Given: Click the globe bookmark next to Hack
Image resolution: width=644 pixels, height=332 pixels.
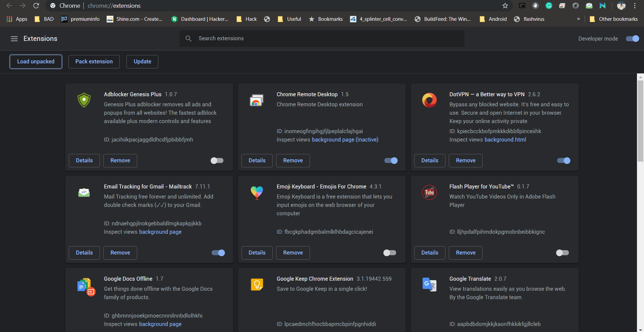Looking at the screenshot, I should click(267, 19).
